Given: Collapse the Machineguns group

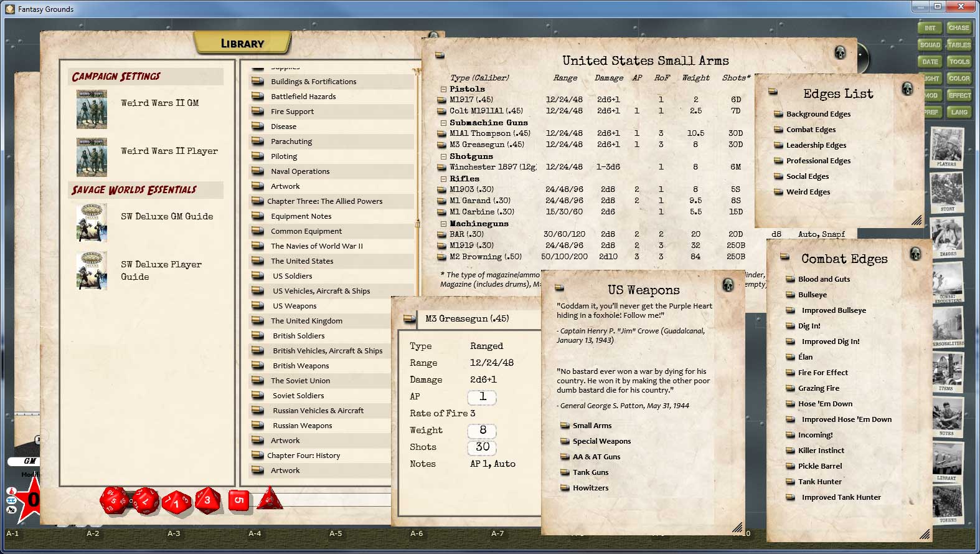Looking at the screenshot, I should click(x=443, y=224).
